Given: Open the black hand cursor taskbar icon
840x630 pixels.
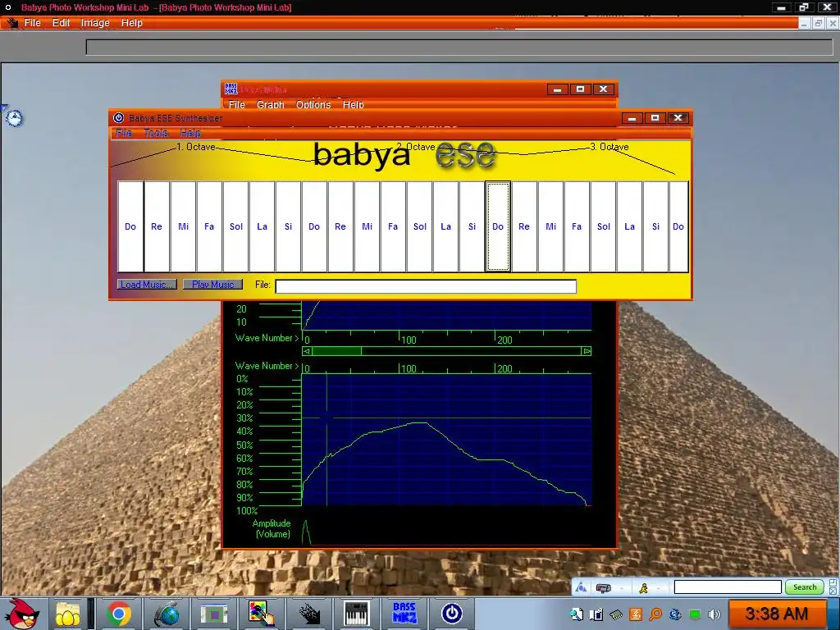Looking at the screenshot, I should coord(309,614).
